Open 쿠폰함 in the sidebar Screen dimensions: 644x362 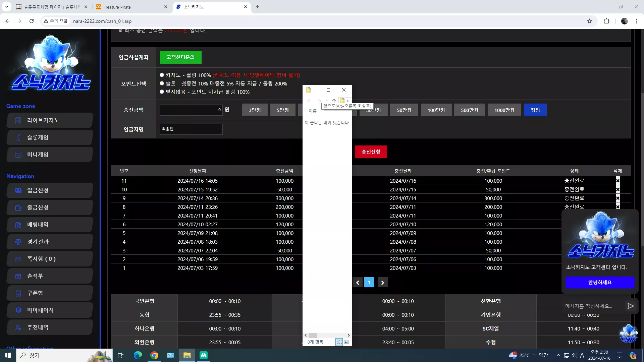[50, 293]
